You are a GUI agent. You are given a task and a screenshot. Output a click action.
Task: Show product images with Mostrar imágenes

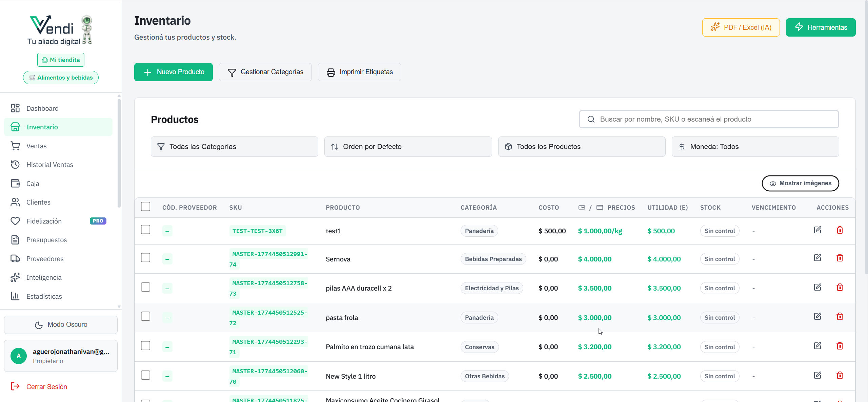[800, 183]
